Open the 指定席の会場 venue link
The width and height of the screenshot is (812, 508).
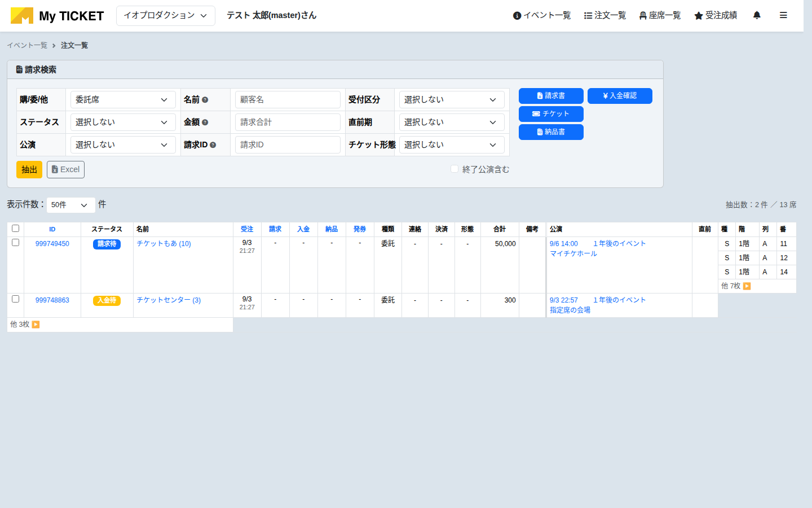tap(570, 310)
